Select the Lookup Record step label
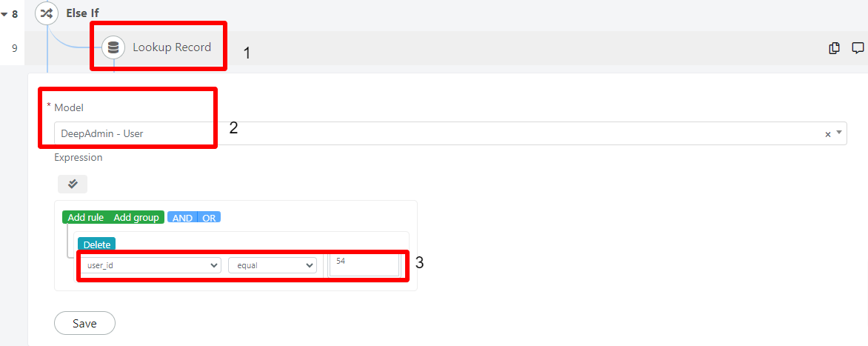 (x=172, y=47)
